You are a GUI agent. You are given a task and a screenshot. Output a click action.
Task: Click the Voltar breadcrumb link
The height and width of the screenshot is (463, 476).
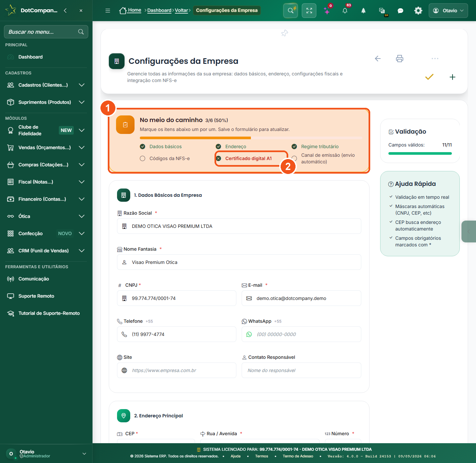[181, 10]
